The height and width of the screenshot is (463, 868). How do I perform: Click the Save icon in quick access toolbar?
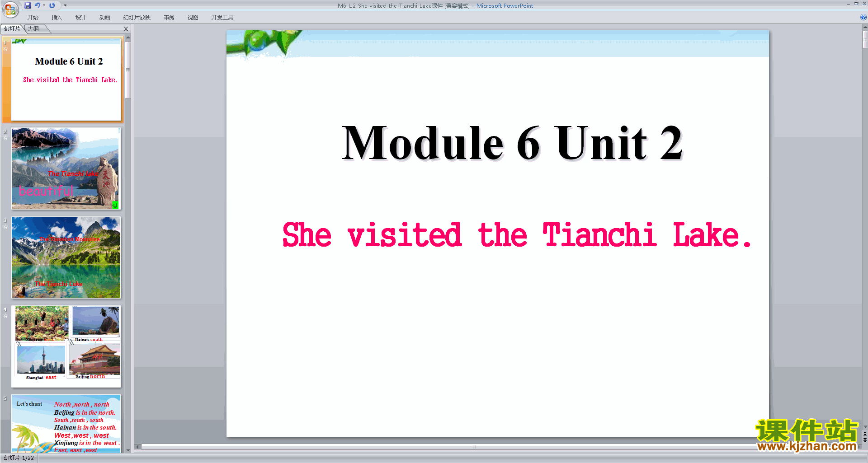click(28, 5)
